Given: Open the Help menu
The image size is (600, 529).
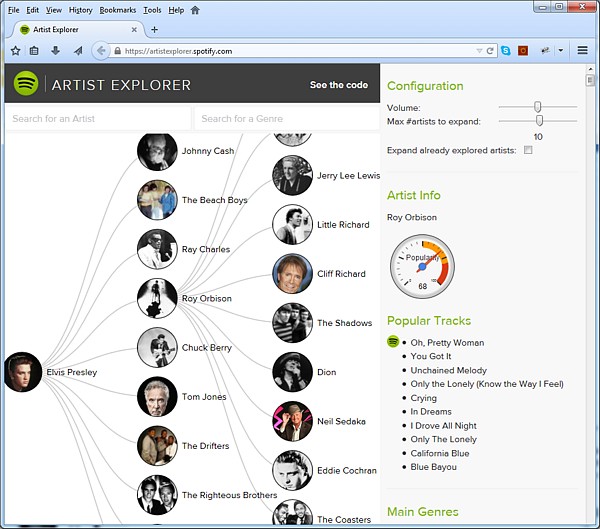Looking at the screenshot, I should coord(176,10).
